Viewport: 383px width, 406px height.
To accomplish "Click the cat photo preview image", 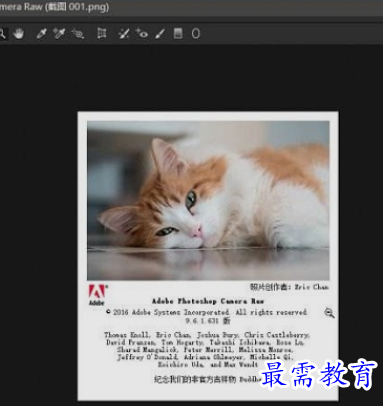I will click(208, 200).
